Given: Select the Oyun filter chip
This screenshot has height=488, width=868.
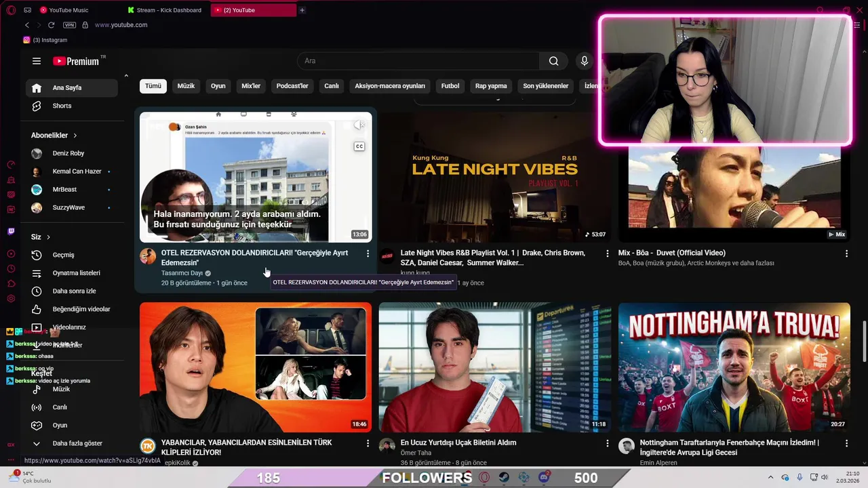Looking at the screenshot, I should [218, 86].
